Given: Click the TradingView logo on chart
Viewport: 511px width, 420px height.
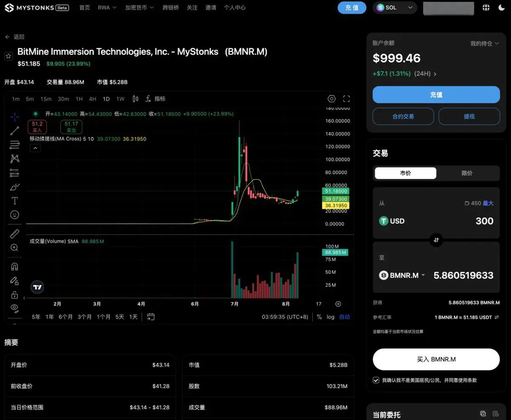Looking at the screenshot, I should tap(37, 287).
